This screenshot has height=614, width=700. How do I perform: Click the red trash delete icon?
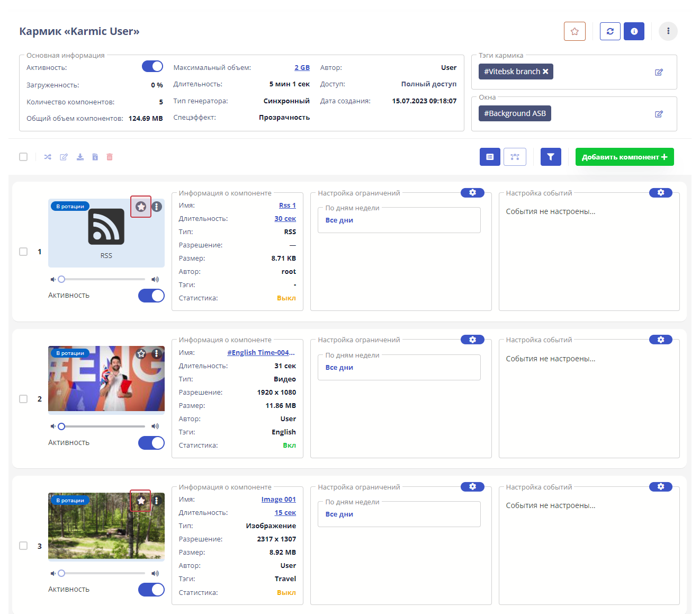(x=110, y=157)
